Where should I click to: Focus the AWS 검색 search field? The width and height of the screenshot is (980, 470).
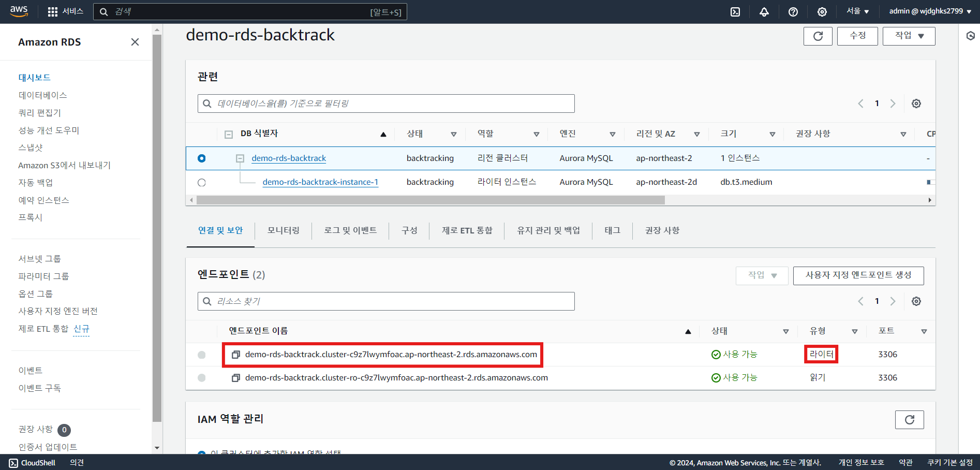(x=250, y=11)
